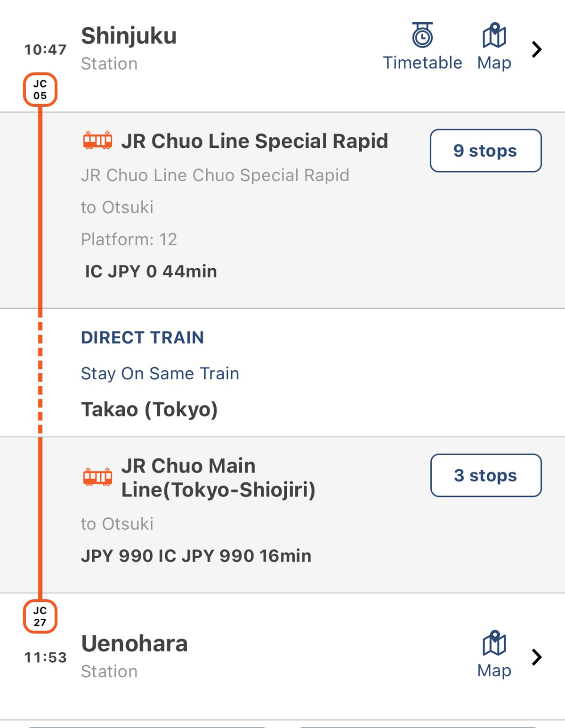Expand the 3 stops list
565x728 pixels.
(x=485, y=475)
